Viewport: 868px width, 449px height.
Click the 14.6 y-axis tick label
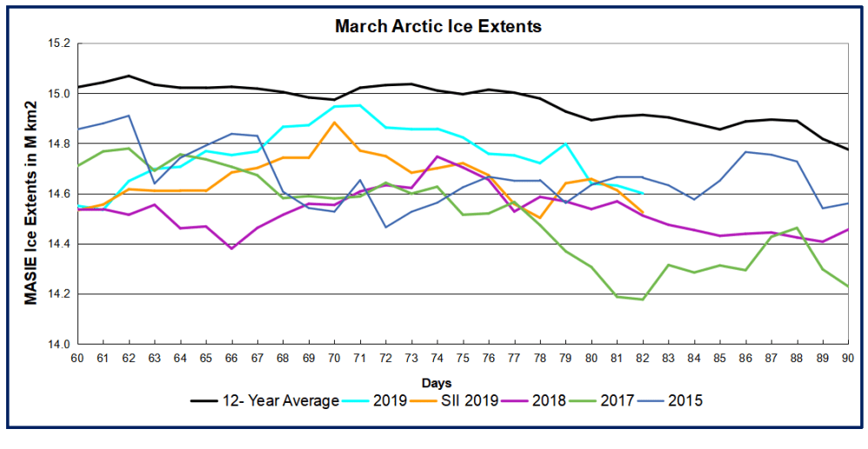coord(57,194)
